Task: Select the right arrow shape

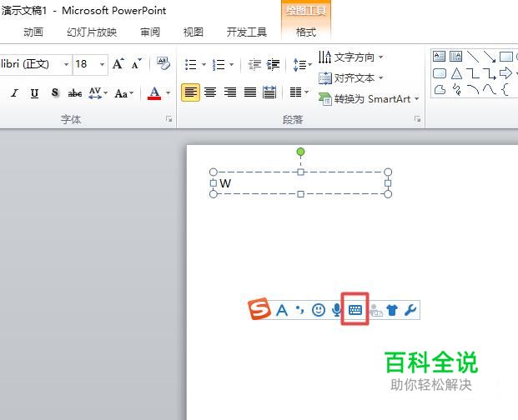Action: click(x=505, y=73)
